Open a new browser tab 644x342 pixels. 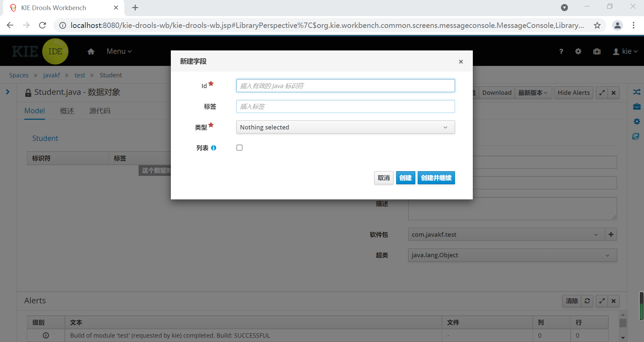point(135,8)
